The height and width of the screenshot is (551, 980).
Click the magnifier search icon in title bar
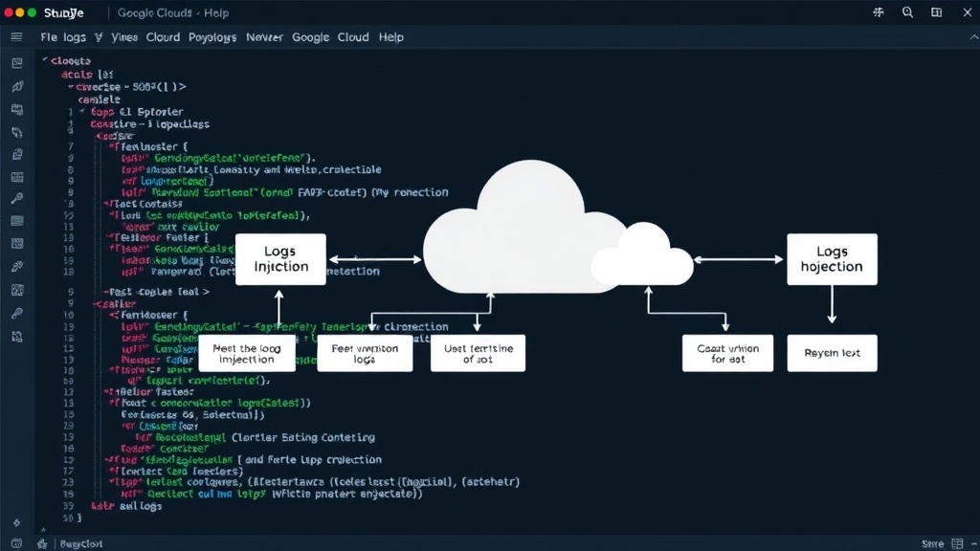tap(907, 12)
